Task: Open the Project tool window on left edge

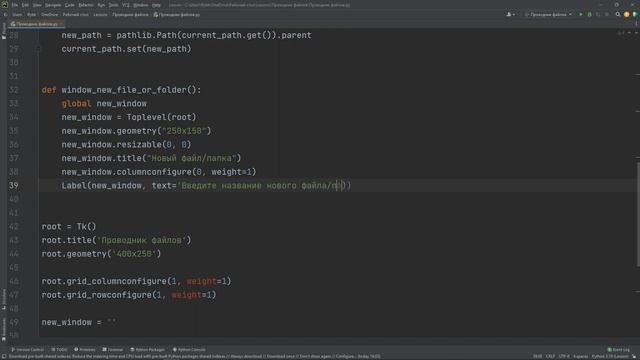Action: [4, 31]
